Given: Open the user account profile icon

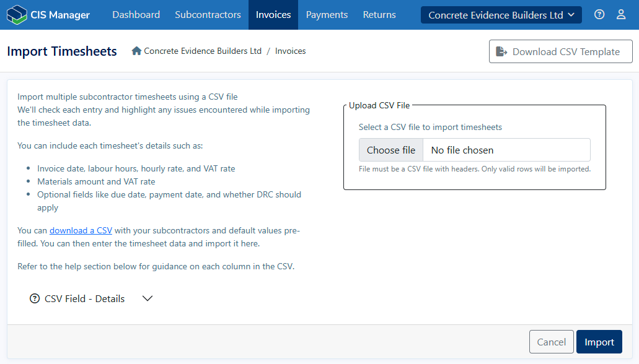Looking at the screenshot, I should pos(621,15).
